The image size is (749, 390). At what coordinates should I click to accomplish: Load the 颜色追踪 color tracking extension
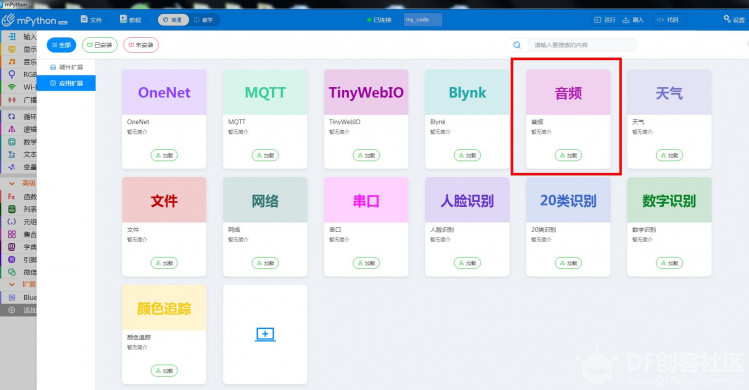point(164,370)
